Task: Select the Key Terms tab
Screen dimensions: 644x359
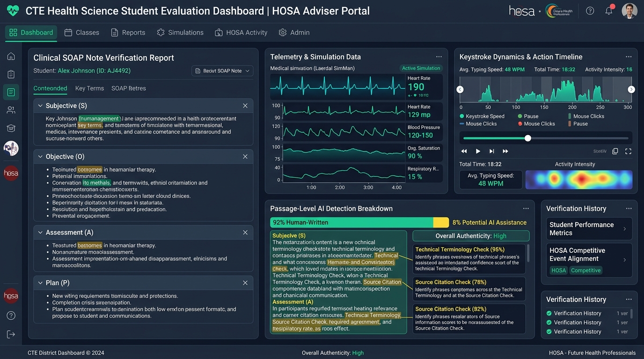Action: tap(89, 88)
